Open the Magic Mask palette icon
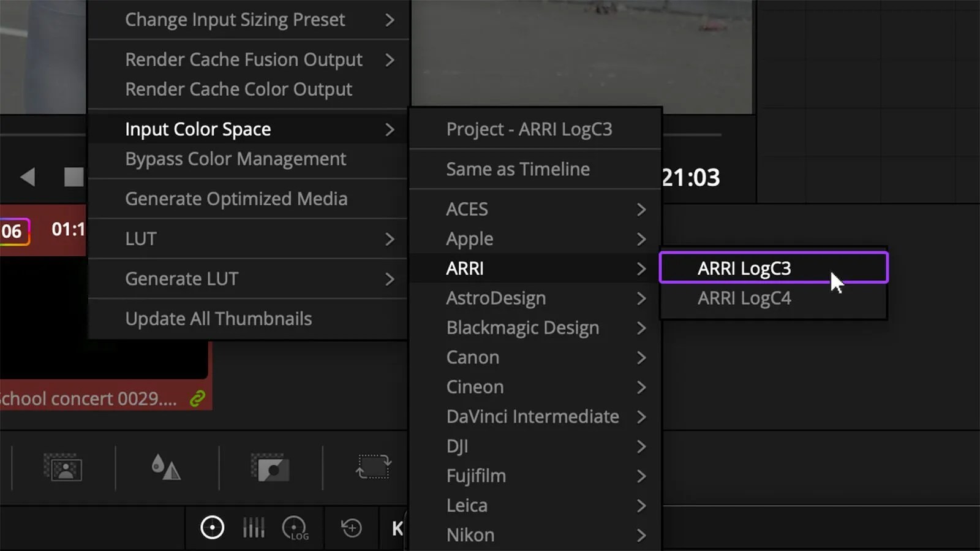The height and width of the screenshot is (551, 980). (63, 468)
